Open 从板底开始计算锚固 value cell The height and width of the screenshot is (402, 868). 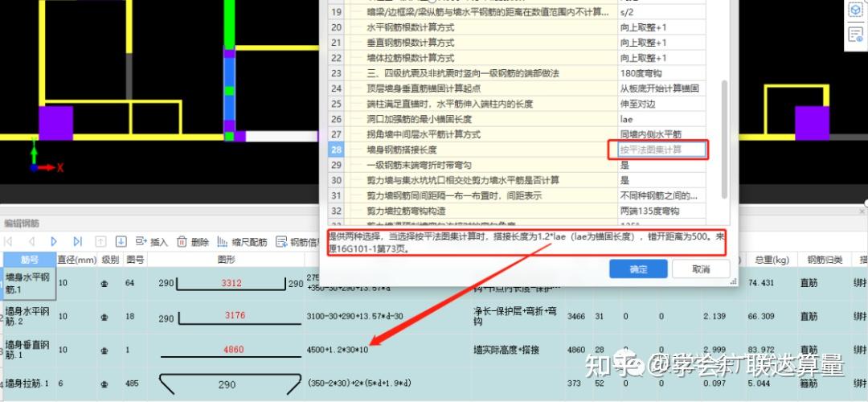[661, 88]
